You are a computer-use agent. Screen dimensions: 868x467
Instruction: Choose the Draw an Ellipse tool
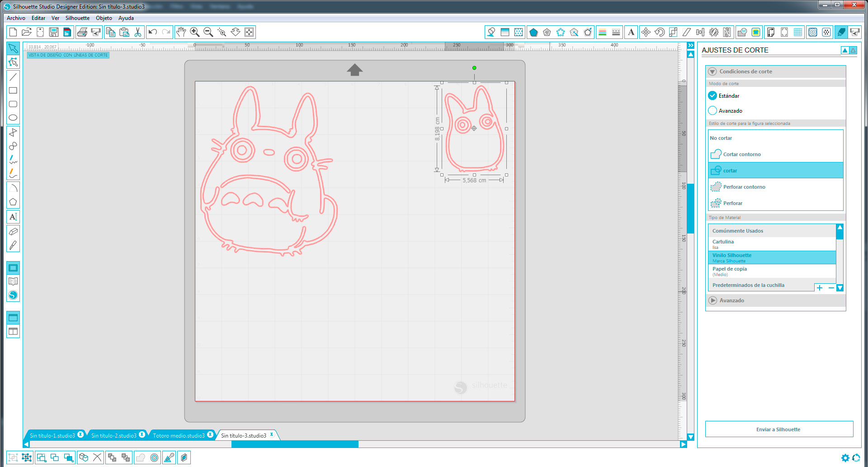coord(13,118)
